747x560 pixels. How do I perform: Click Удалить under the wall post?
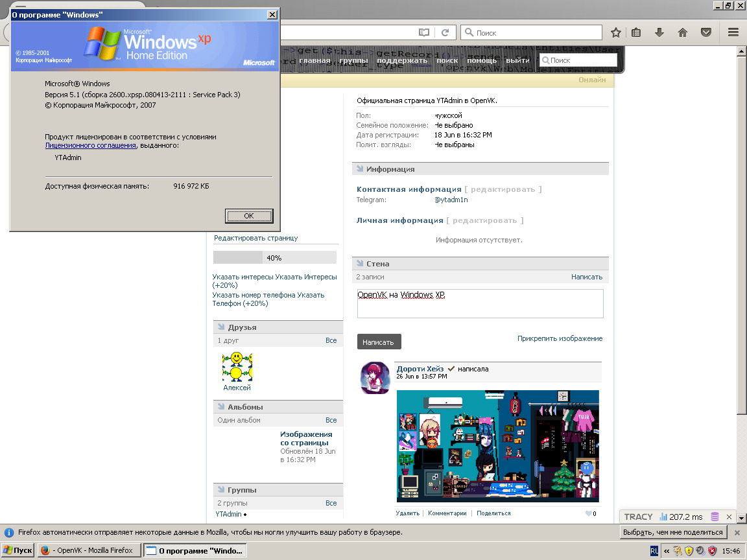pyautogui.click(x=407, y=513)
